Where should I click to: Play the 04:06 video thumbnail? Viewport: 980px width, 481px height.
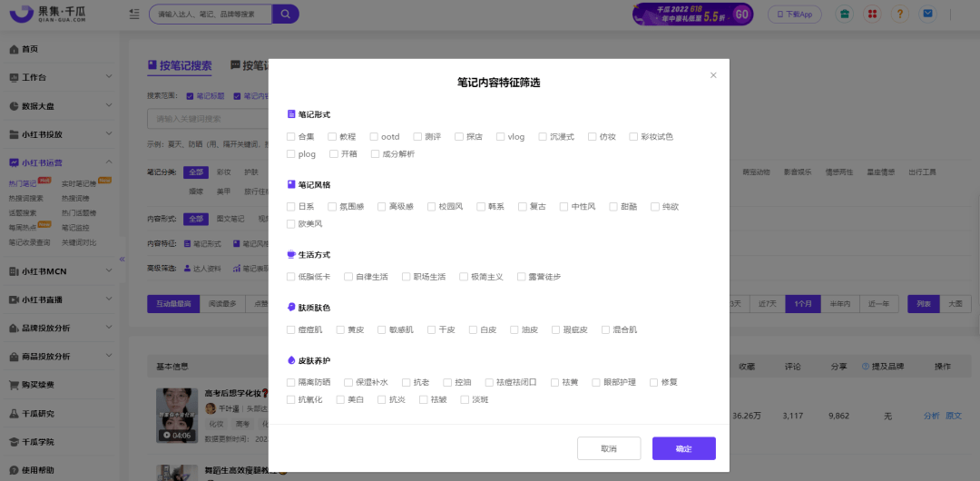177,416
